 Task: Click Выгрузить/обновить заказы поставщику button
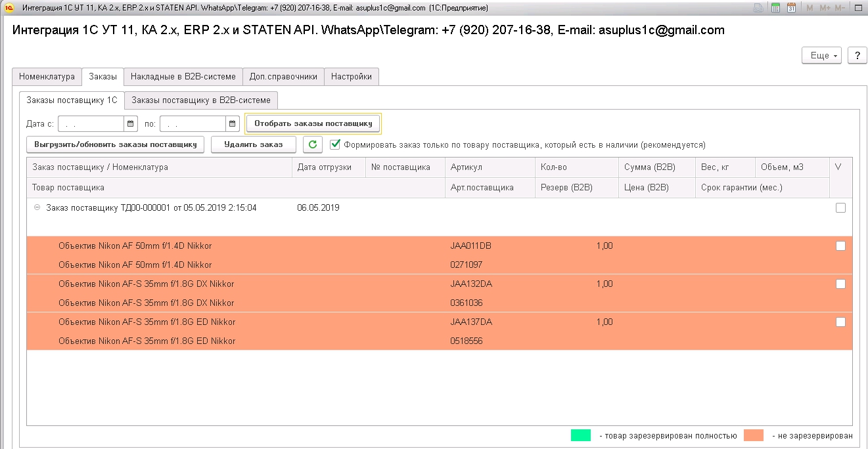tap(116, 144)
